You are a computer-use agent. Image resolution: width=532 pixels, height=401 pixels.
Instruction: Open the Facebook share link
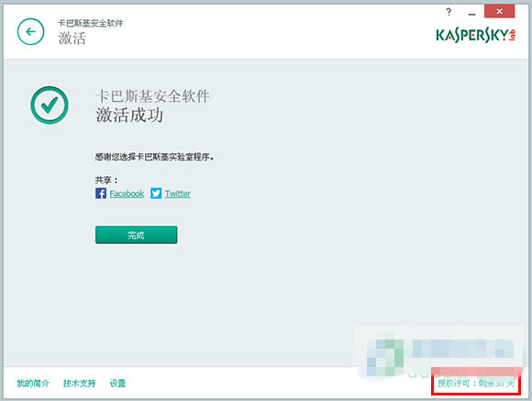click(127, 194)
